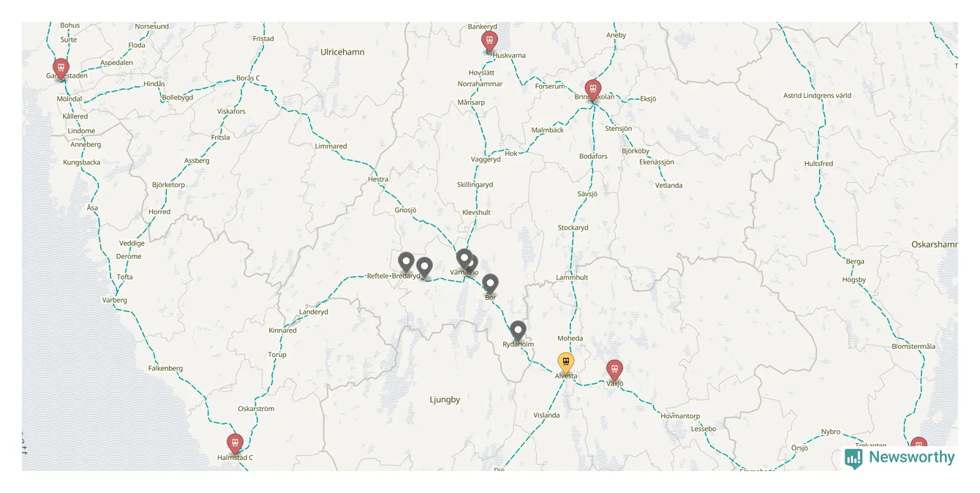Image resolution: width=980 pixels, height=493 pixels.
Task: Click the Oskarshamn label on the map
Action: [934, 244]
